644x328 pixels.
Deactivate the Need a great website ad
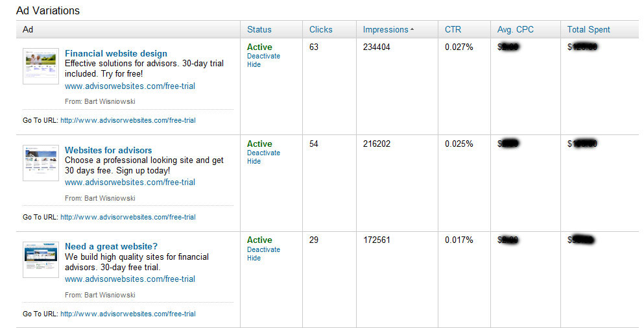click(x=263, y=249)
